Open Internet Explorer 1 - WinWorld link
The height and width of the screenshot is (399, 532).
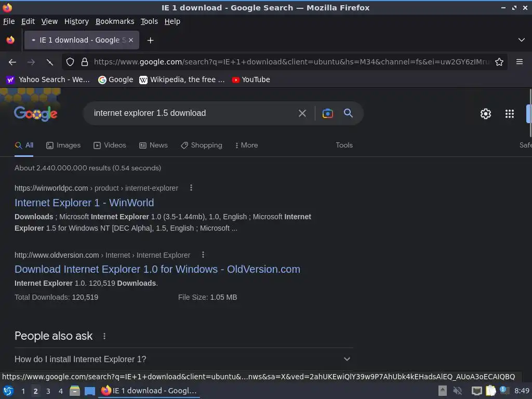coord(84,203)
